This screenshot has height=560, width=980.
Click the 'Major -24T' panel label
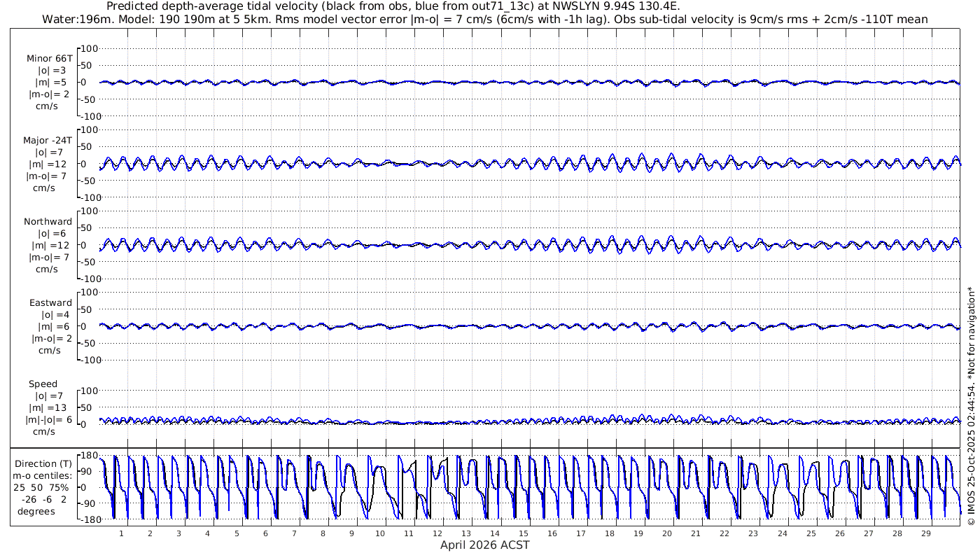[47, 140]
